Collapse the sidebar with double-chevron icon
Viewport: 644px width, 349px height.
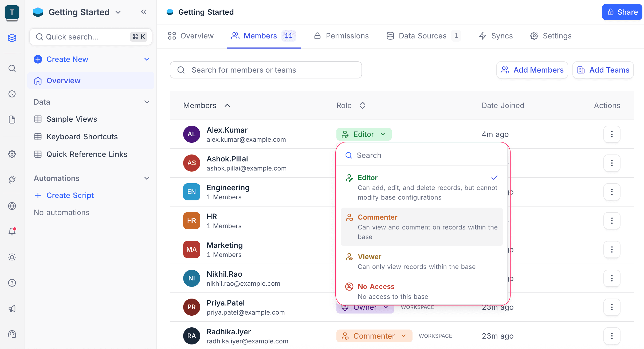pos(144,12)
